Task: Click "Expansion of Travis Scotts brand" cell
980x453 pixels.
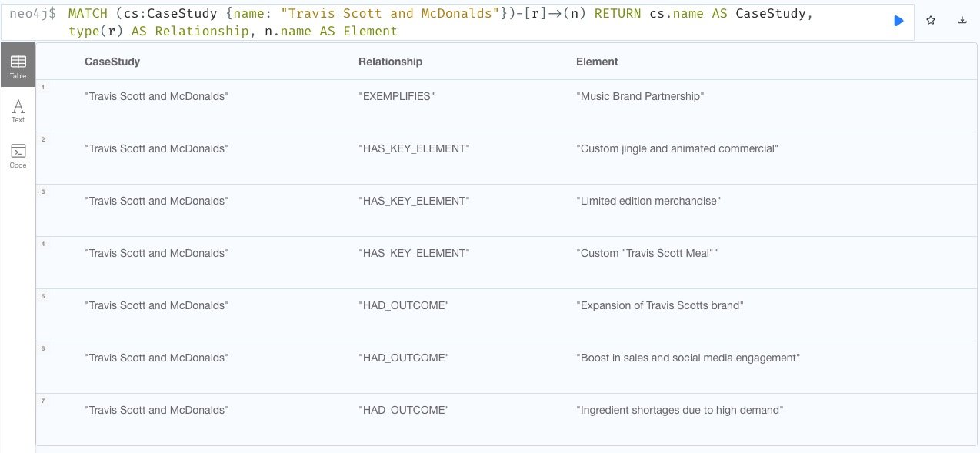Action: [659, 305]
